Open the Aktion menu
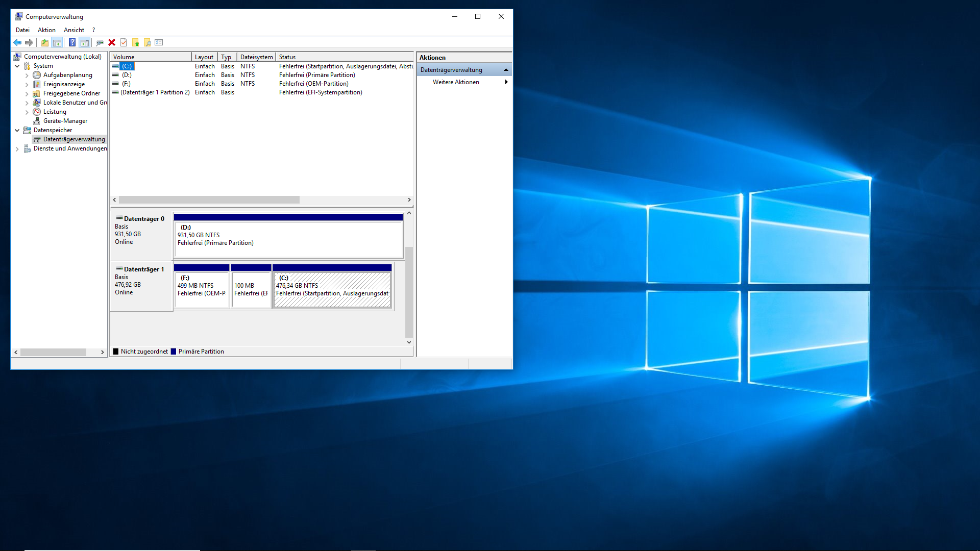 tap(46, 30)
